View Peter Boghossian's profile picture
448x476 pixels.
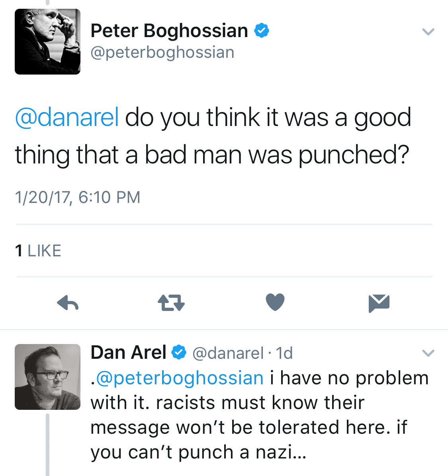[48, 41]
